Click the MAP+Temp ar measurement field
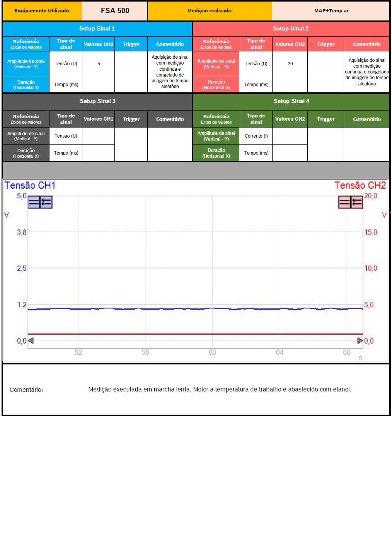 point(331,11)
